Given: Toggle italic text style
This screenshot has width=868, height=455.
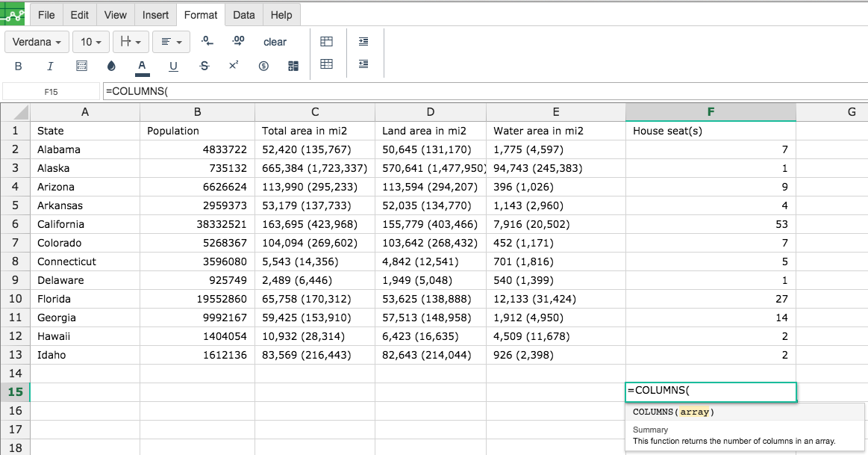Looking at the screenshot, I should 50,66.
